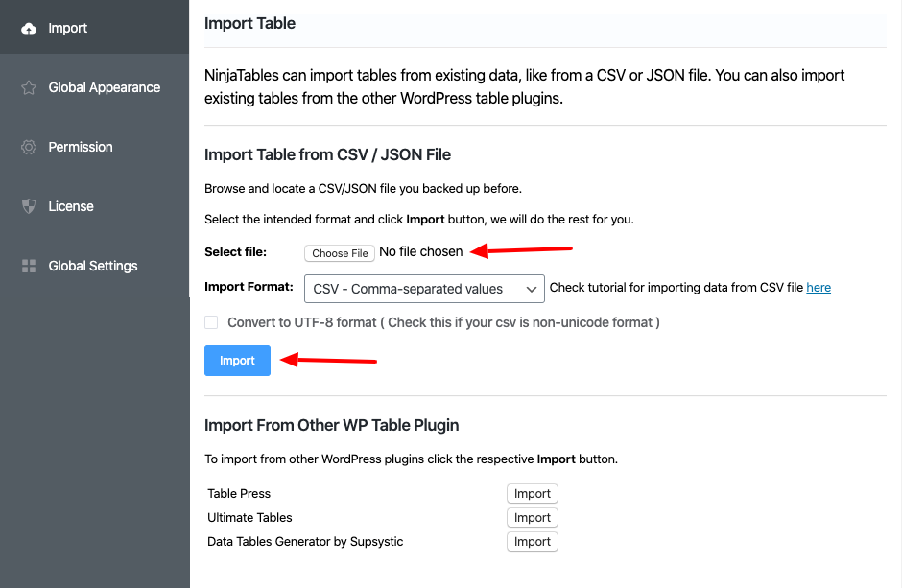Select License text in the sidebar

click(x=71, y=207)
